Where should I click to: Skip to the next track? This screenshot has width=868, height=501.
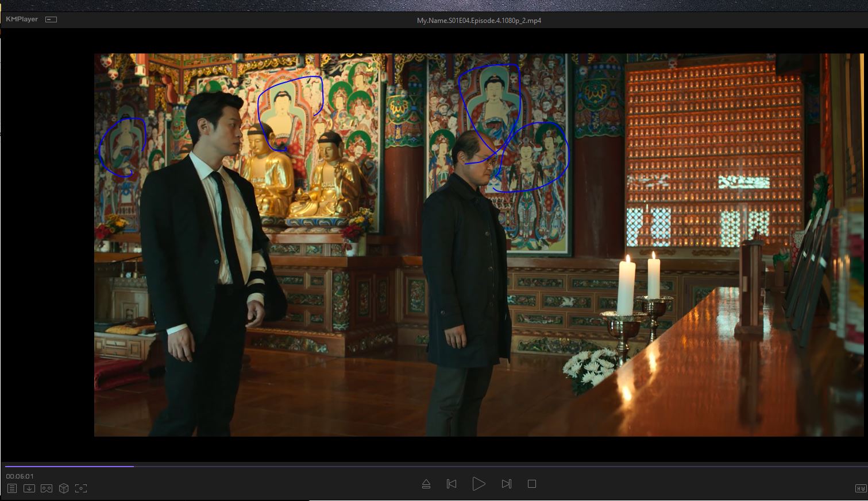click(506, 484)
